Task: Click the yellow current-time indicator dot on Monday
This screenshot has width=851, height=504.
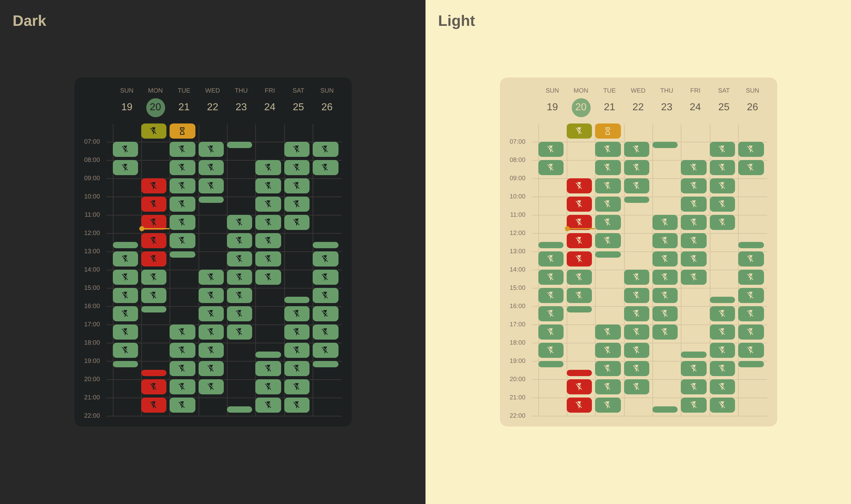Action: pyautogui.click(x=142, y=229)
